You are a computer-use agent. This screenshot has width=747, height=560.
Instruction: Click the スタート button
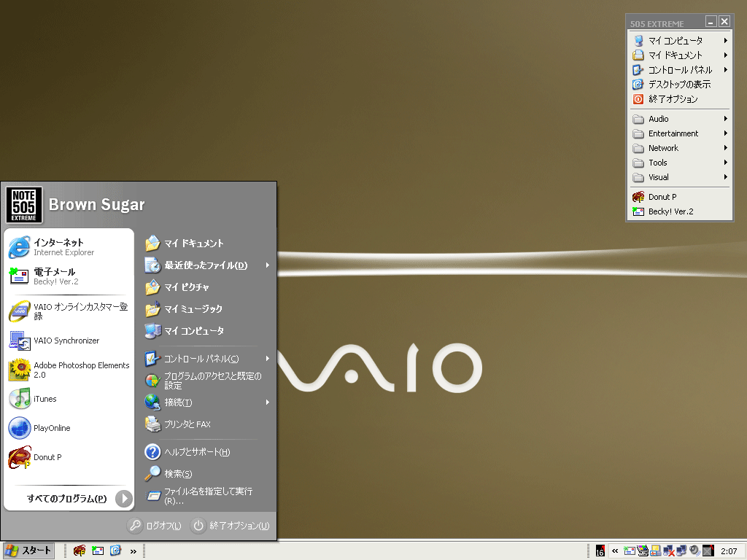28,551
